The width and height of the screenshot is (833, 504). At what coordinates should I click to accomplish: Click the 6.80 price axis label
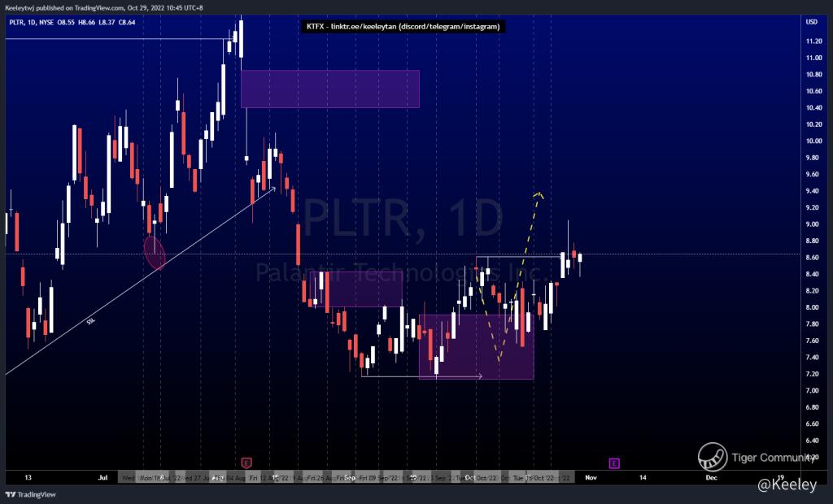tap(813, 407)
